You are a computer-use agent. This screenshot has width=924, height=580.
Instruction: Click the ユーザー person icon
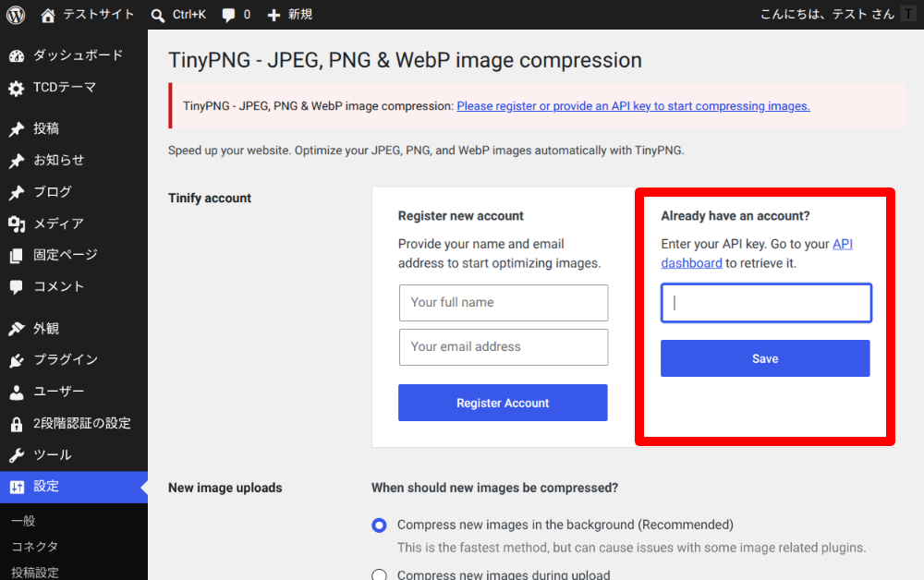tap(17, 393)
